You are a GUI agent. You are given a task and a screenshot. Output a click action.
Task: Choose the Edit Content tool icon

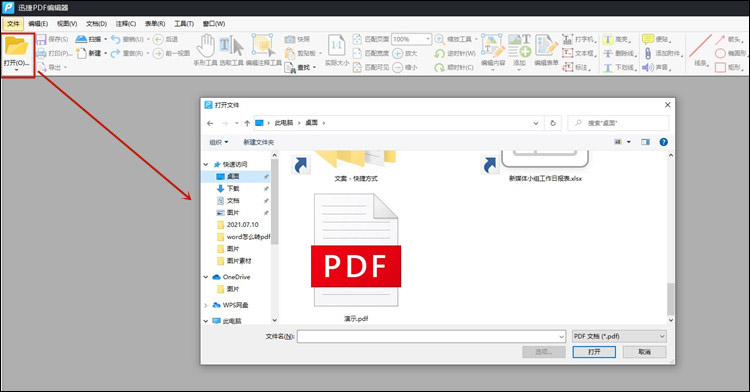tap(493, 46)
